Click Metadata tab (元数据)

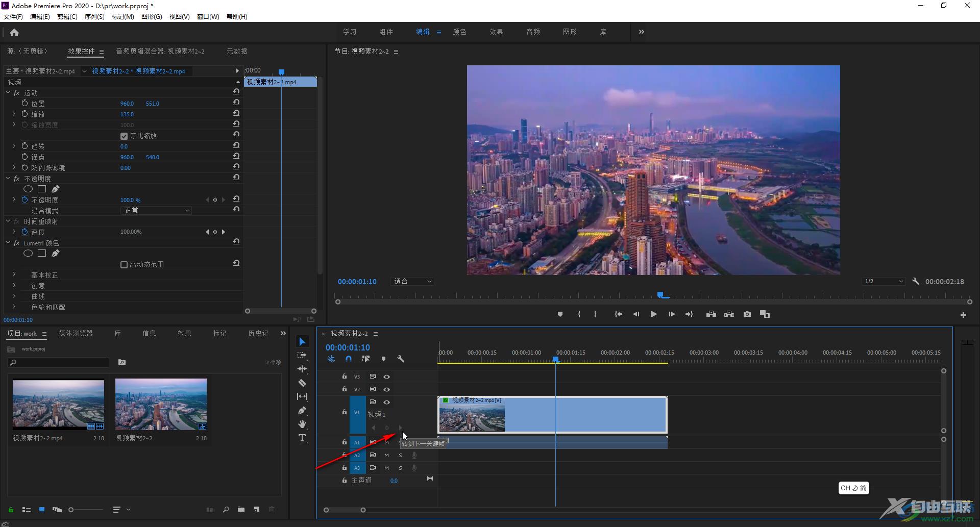pos(237,51)
